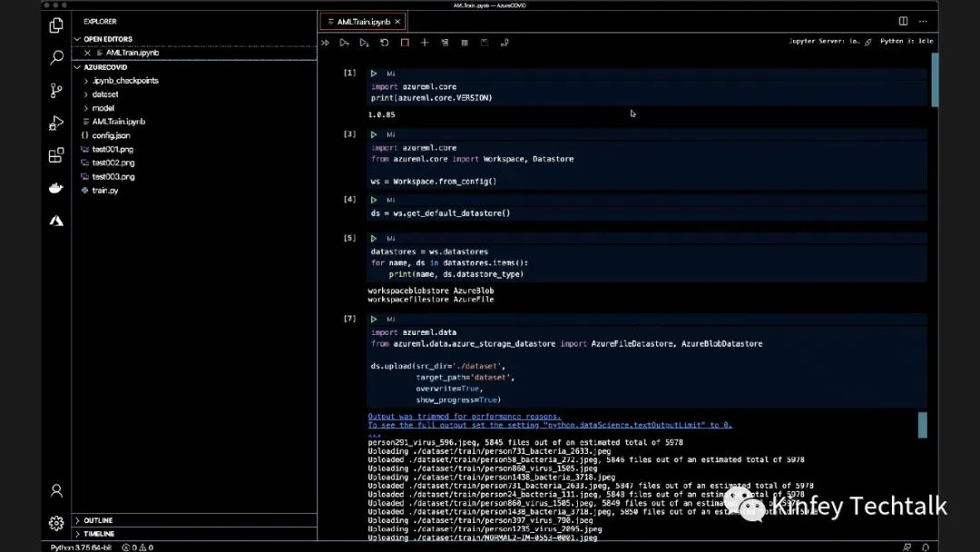The height and width of the screenshot is (552, 980).
Task: Run all notebook cells
Action: 325,43
